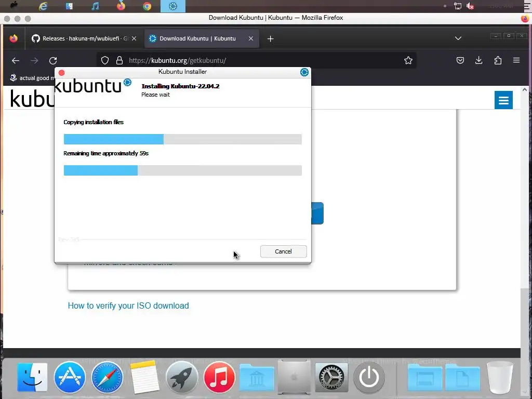Click the page scrollbar up arrow
The image size is (532, 399).
[525, 90]
